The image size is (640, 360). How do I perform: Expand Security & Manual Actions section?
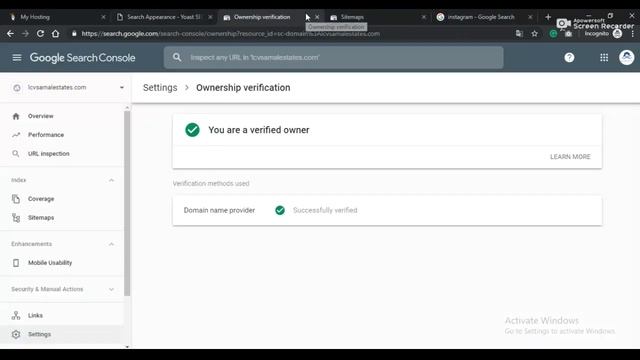pyautogui.click(x=111, y=289)
